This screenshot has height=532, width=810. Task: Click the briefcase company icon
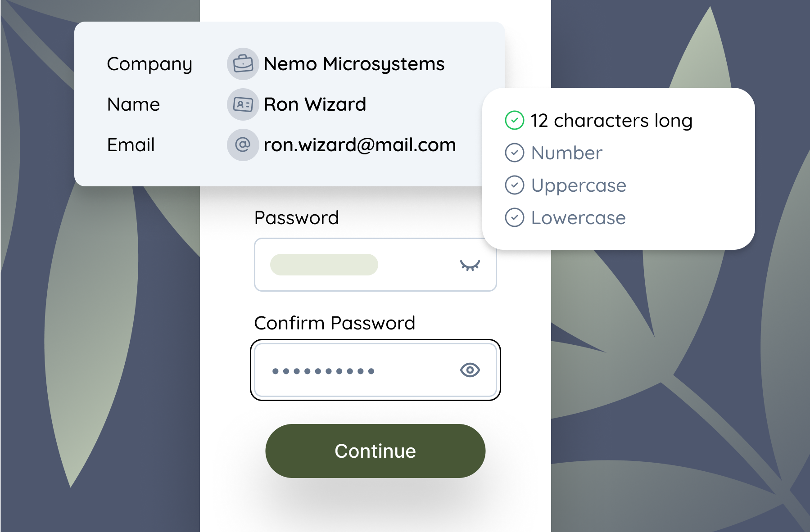[243, 64]
